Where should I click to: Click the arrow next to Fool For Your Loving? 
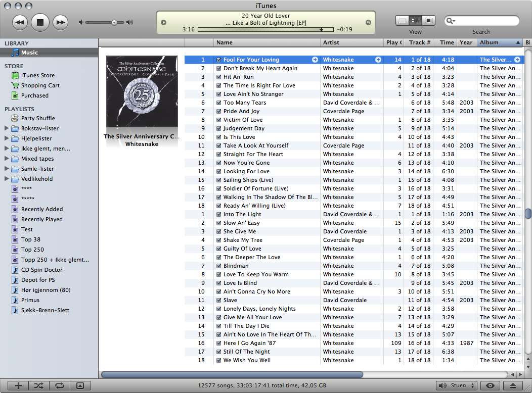click(x=315, y=60)
